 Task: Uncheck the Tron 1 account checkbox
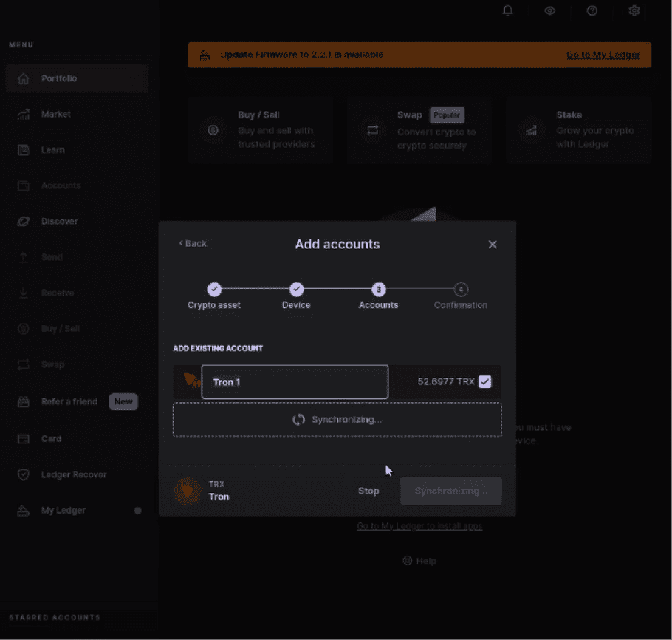click(x=484, y=382)
